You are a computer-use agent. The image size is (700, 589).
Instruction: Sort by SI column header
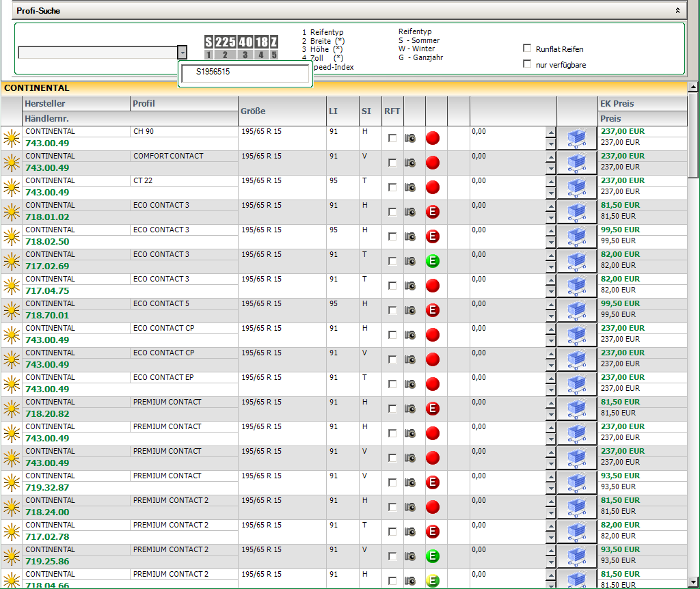[x=371, y=111]
